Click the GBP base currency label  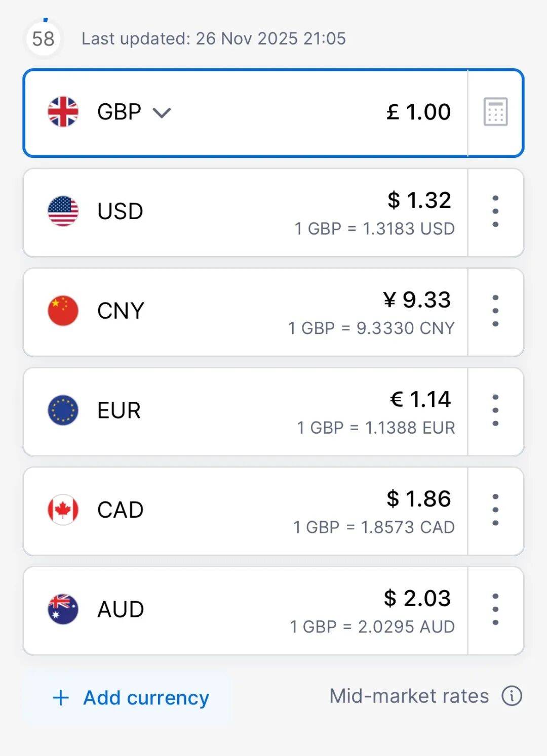pyautogui.click(x=119, y=112)
